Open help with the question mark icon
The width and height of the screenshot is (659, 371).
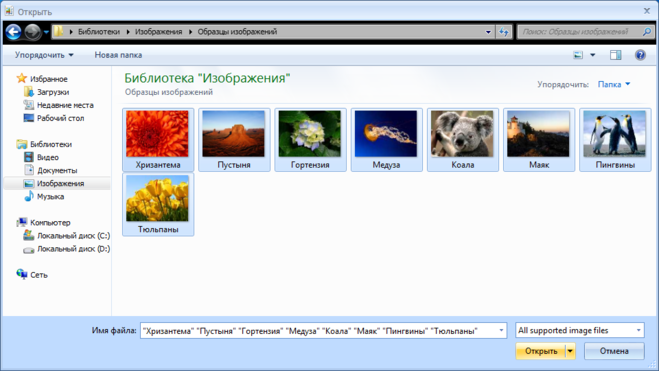tap(640, 55)
